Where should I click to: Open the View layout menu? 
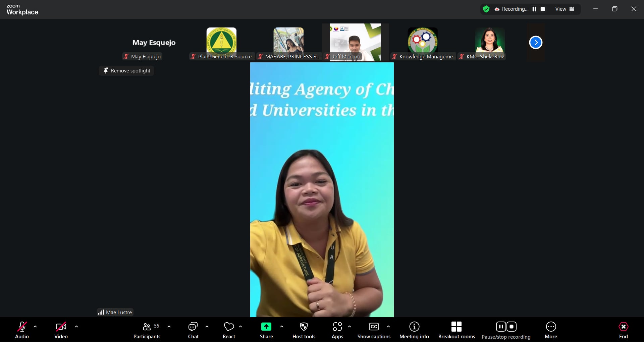(x=565, y=9)
